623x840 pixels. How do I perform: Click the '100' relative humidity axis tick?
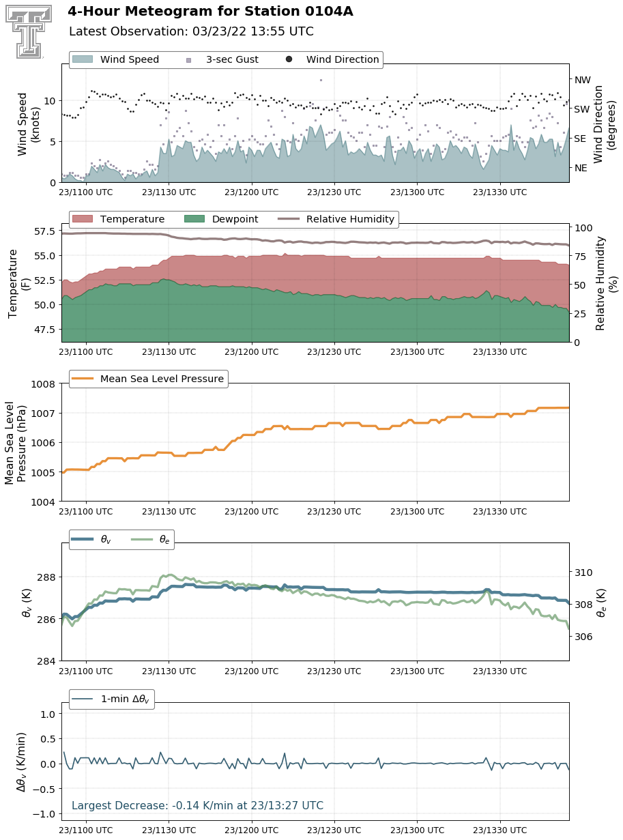pos(584,229)
